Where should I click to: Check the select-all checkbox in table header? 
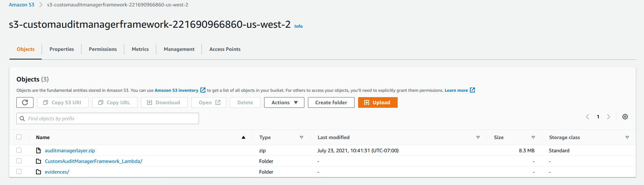(x=19, y=137)
